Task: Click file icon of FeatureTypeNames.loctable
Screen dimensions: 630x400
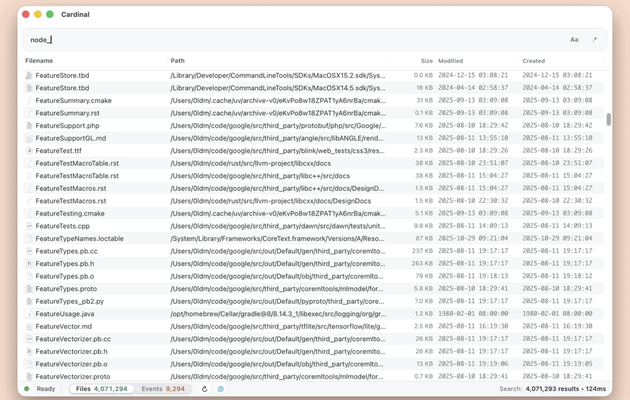Action: pyautogui.click(x=29, y=239)
